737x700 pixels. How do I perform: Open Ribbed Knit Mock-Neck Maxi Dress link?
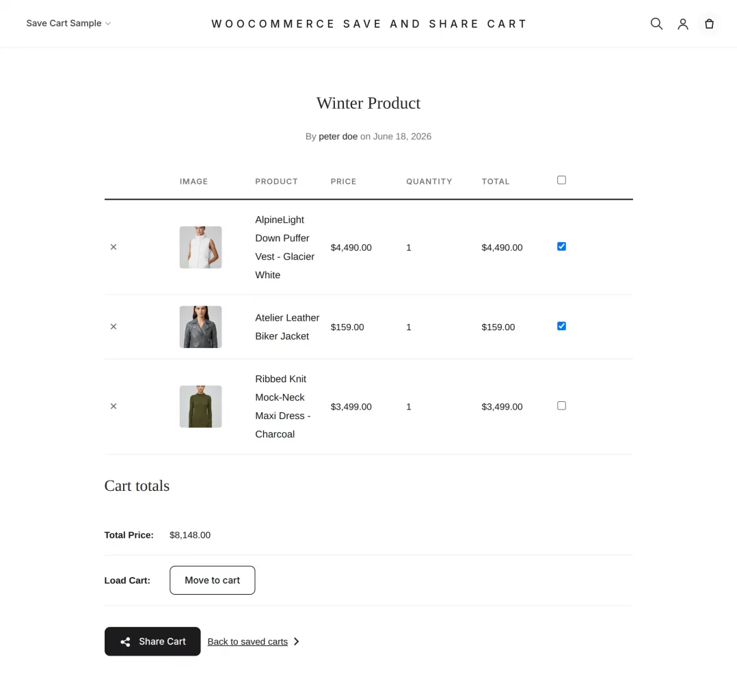[283, 407]
